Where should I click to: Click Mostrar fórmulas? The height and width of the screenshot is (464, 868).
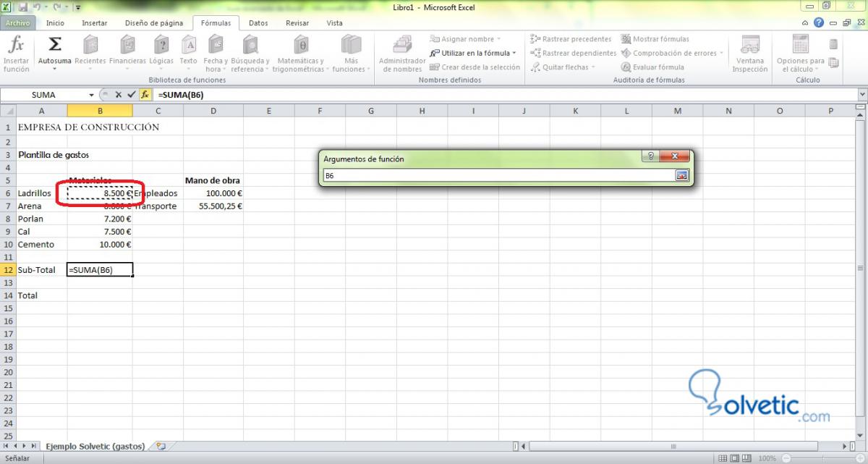click(655, 39)
